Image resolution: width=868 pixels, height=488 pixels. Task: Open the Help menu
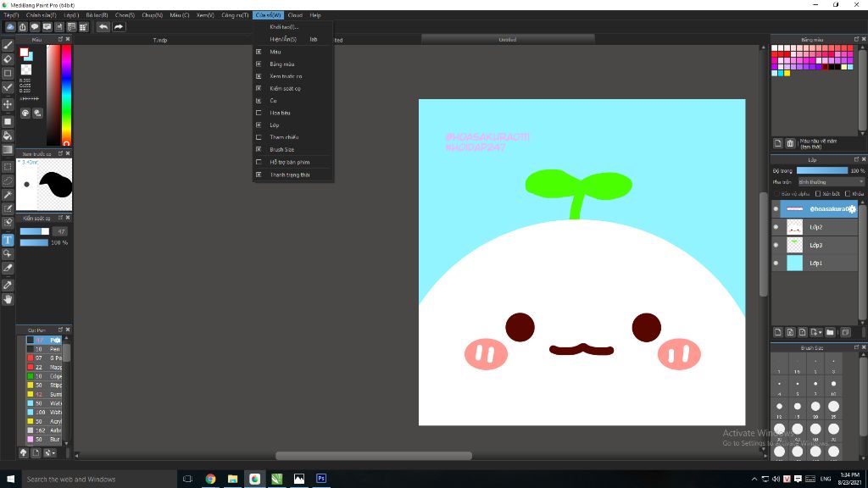[x=315, y=15]
